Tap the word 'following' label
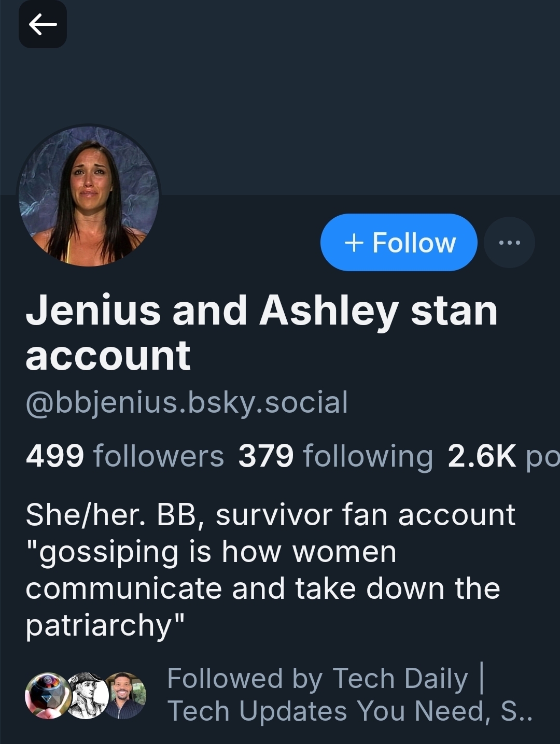This screenshot has width=560, height=744. (368, 456)
